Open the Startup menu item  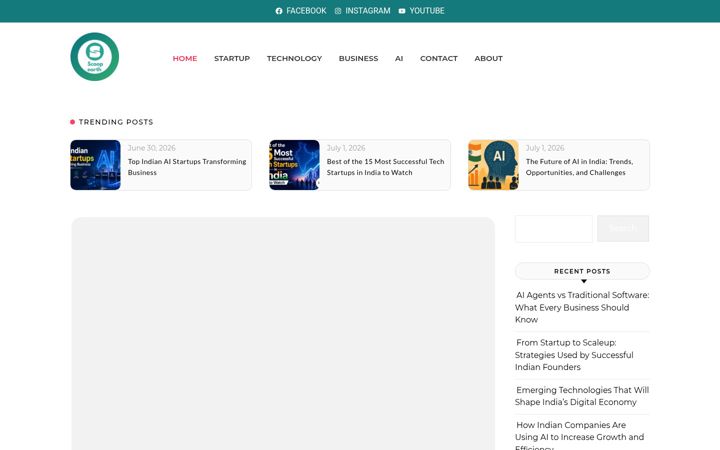point(232,58)
